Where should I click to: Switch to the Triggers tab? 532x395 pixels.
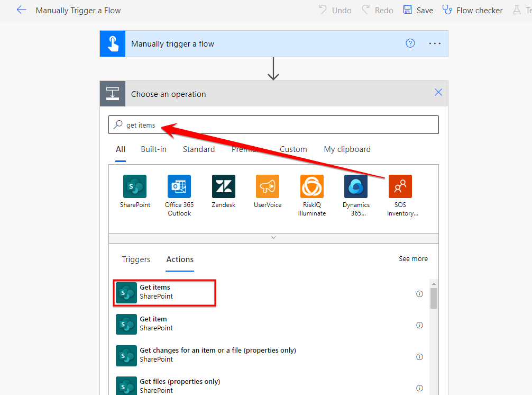[x=136, y=259]
